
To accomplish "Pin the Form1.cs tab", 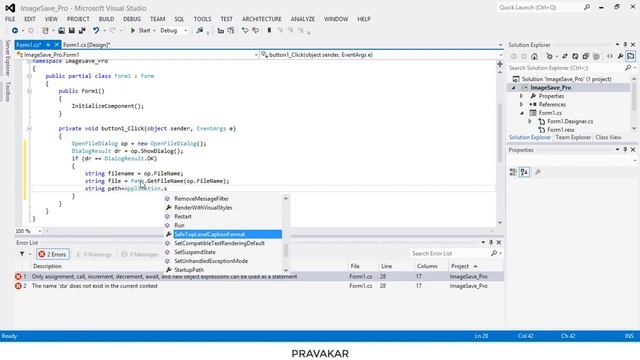I will click(x=48, y=45).
